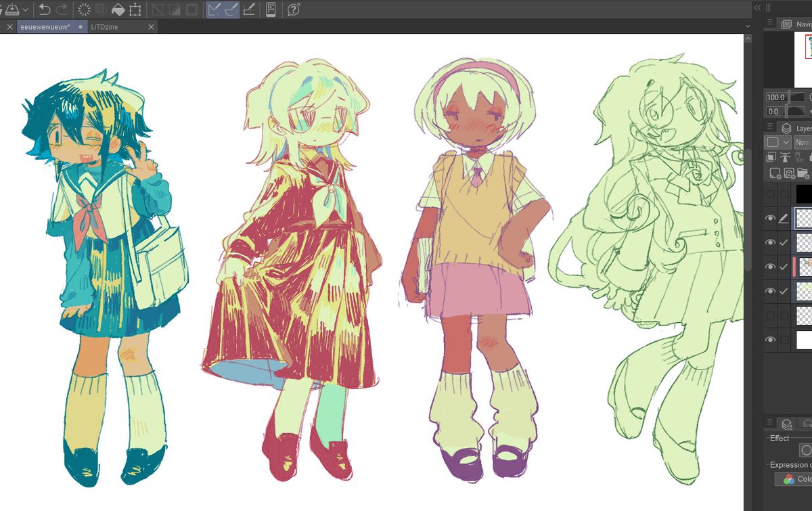
Task: Click the Navigator zoom value 100.0 field
Action: coord(775,97)
